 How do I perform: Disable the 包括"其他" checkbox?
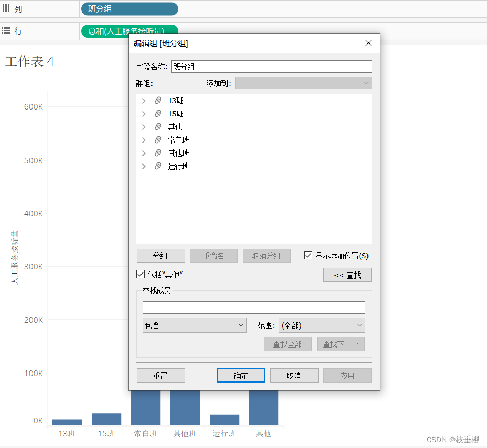coord(140,274)
